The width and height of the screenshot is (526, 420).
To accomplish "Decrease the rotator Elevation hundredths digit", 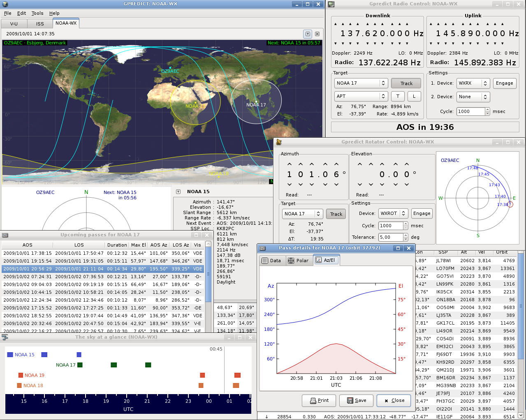I will [407, 185].
